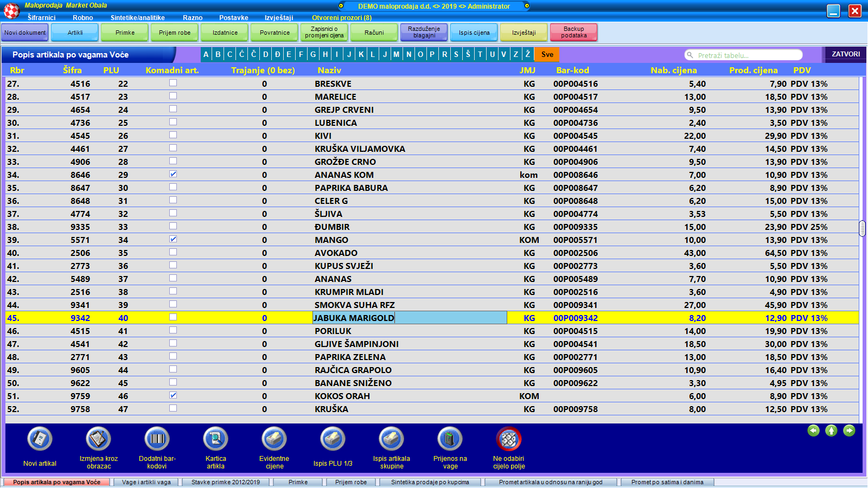868x488 pixels.
Task: Open the Šifrarnici menu
Action: click(41, 18)
